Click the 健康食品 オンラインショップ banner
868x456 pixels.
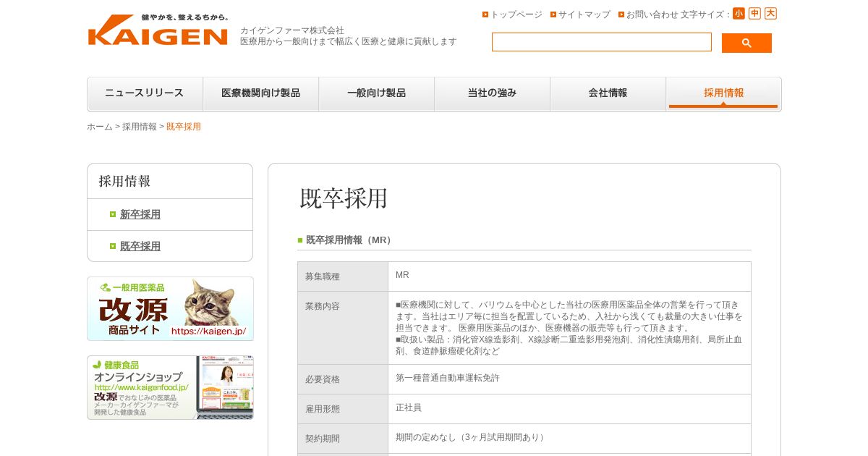coord(170,388)
